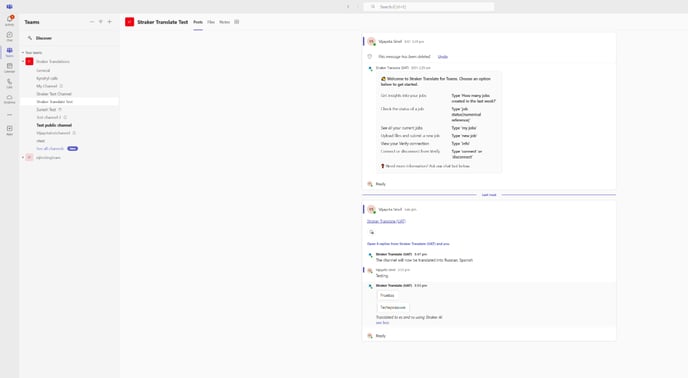Screen dimensions: 688x378
Task: Click the Russian translation card below Pruebas
Action: 393,307
